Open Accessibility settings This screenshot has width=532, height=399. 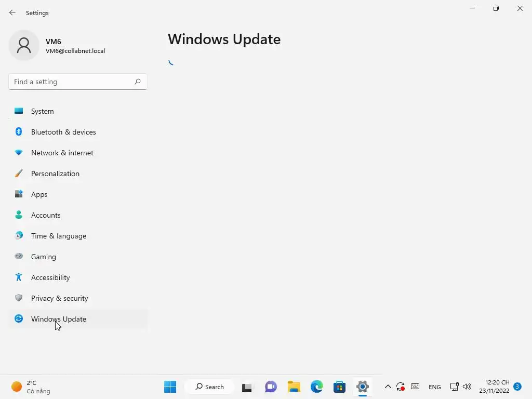(x=78, y=277)
